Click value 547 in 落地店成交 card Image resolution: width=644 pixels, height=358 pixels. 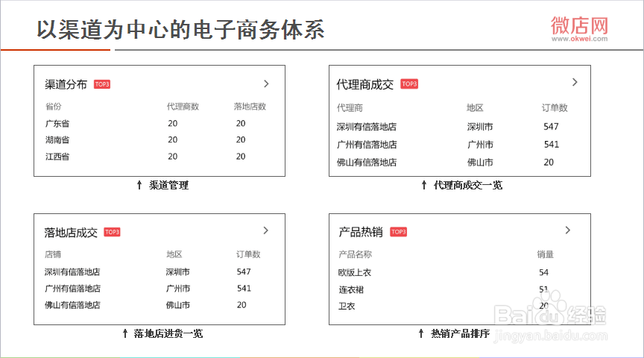(x=244, y=271)
